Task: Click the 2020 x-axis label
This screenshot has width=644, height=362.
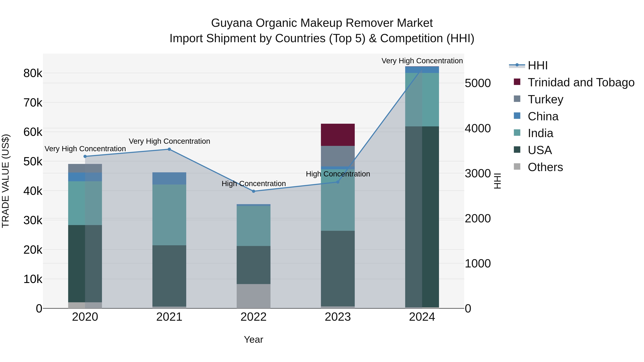Action: pos(85,317)
